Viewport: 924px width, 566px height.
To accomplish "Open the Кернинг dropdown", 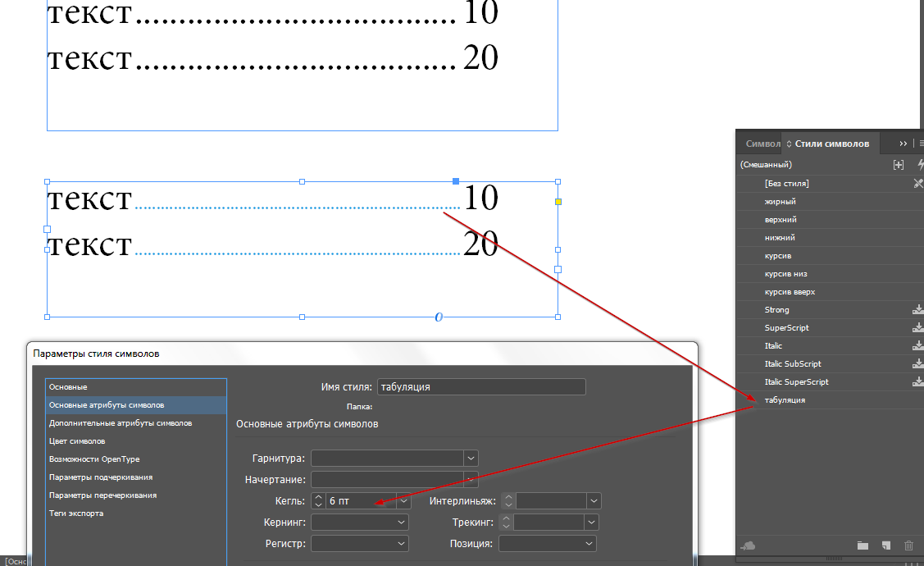I will point(359,523).
